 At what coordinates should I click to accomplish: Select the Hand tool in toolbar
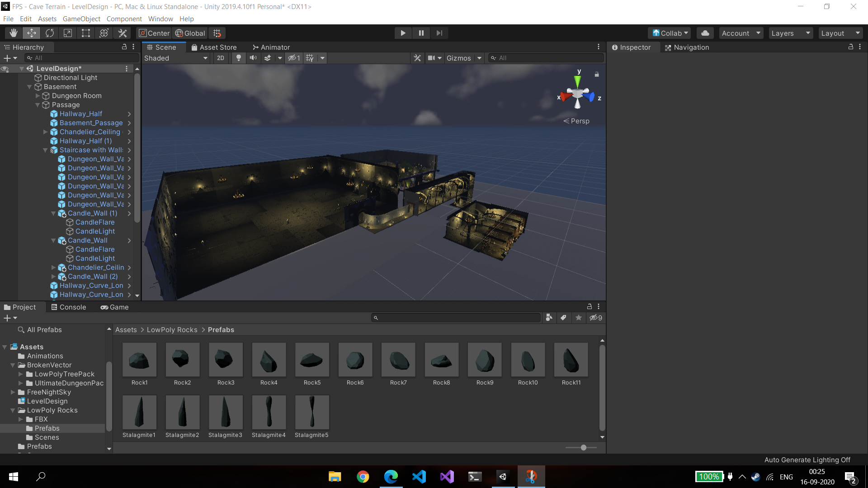[x=14, y=33]
